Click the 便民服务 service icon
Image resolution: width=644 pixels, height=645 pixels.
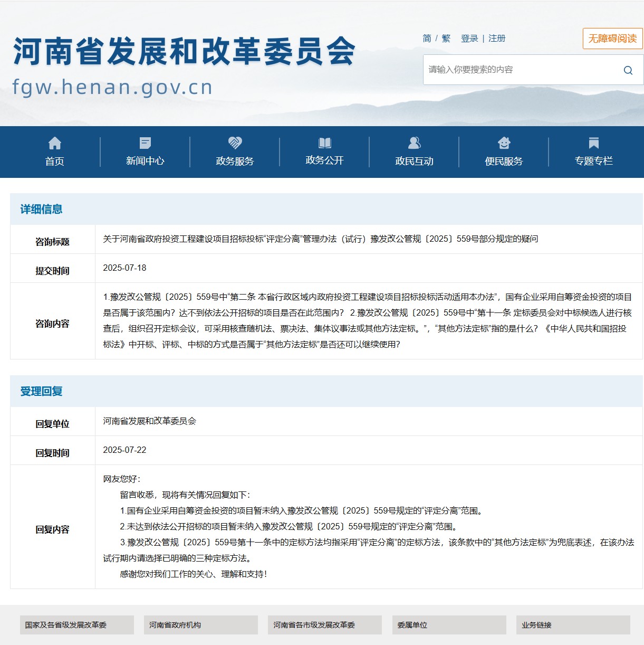504,143
